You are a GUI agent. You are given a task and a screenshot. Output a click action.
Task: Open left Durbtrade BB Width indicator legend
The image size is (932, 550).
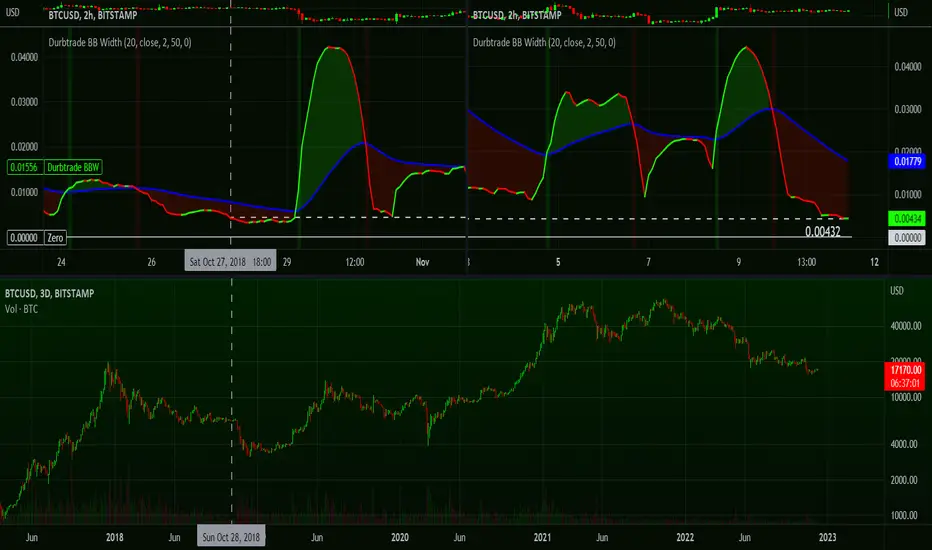coord(119,43)
